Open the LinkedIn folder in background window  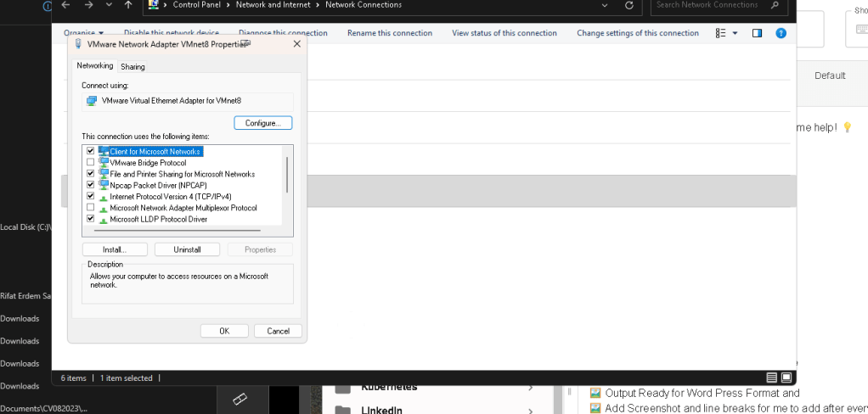point(382,411)
